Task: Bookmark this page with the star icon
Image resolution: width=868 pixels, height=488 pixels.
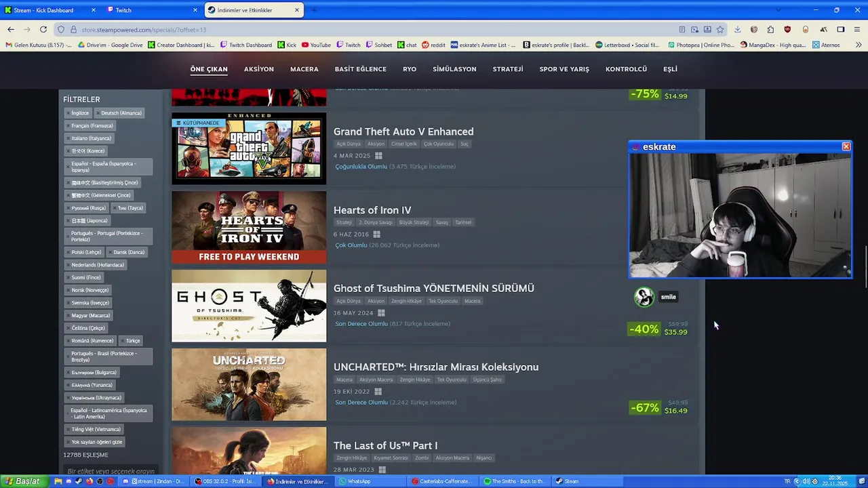Action: [720, 29]
